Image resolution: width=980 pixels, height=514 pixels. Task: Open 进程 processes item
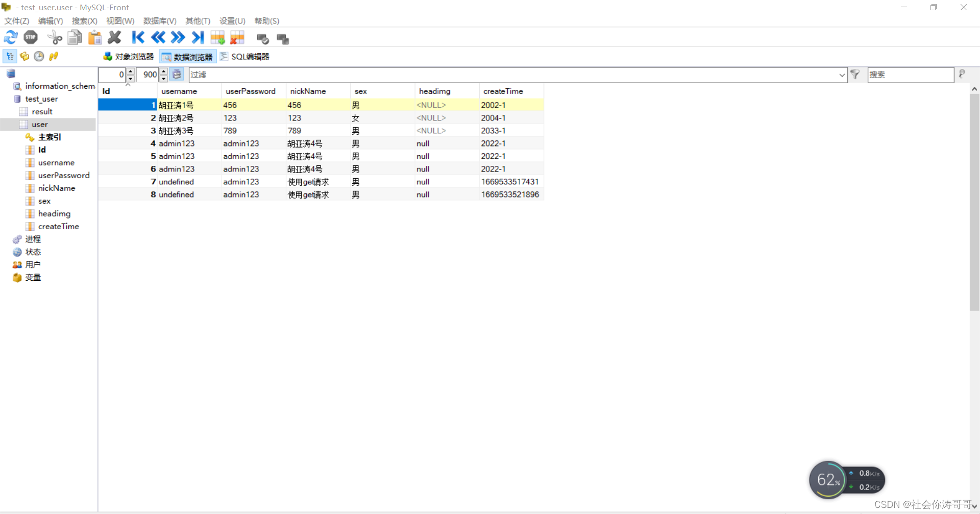tap(33, 239)
